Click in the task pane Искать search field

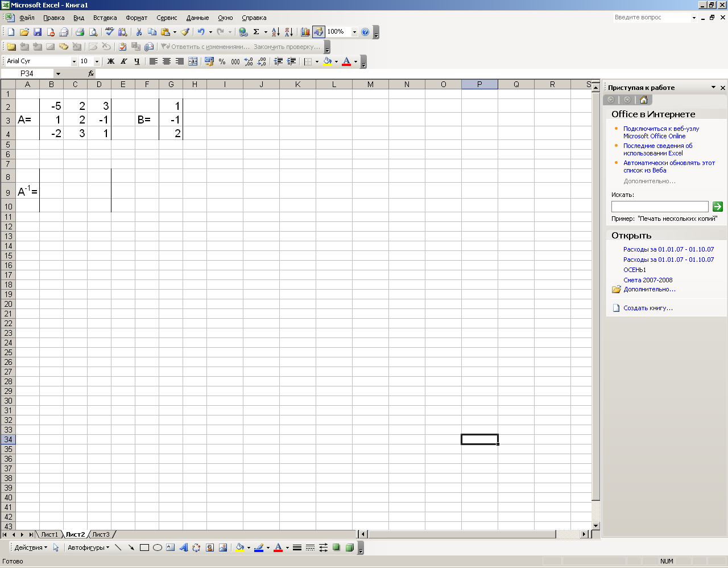point(660,207)
